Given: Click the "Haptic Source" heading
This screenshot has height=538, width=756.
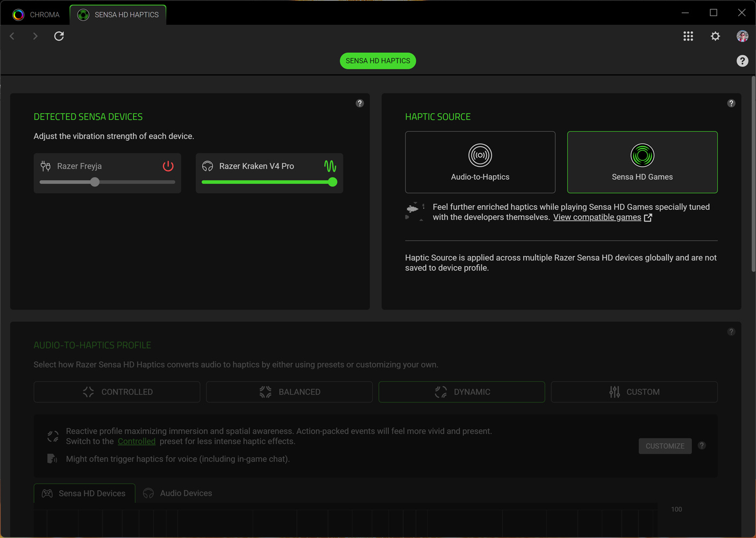Looking at the screenshot, I should click(438, 117).
